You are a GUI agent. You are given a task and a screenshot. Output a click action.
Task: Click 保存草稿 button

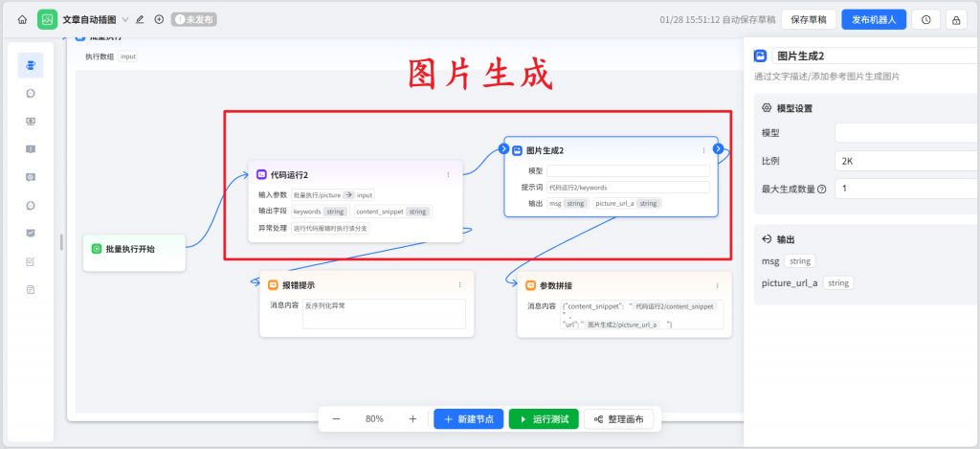[809, 19]
